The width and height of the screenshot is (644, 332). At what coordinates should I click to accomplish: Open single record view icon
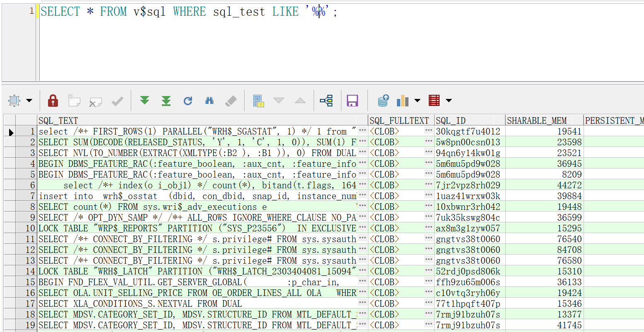coord(259,101)
